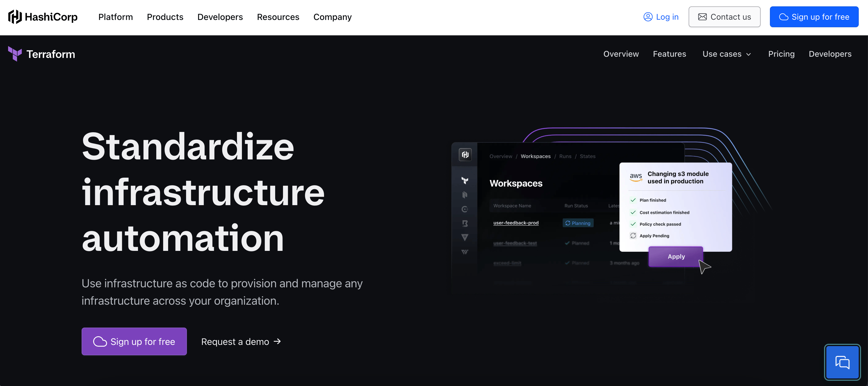Click the Plan finished checkmark
The width and height of the screenshot is (868, 386).
633,200
